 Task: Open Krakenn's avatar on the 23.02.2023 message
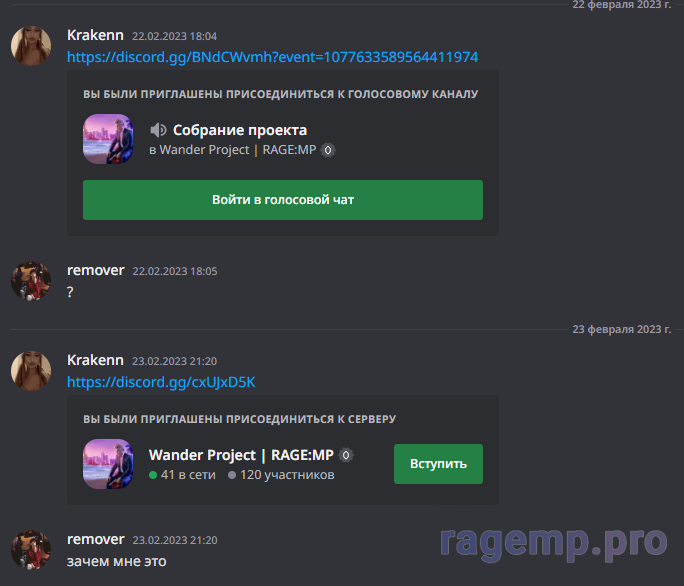coord(31,371)
